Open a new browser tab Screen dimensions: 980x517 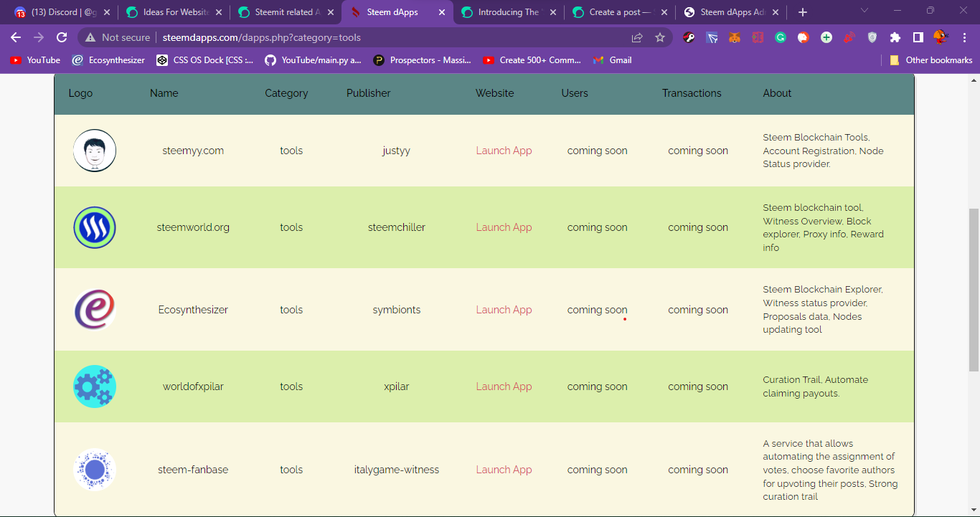(x=803, y=12)
